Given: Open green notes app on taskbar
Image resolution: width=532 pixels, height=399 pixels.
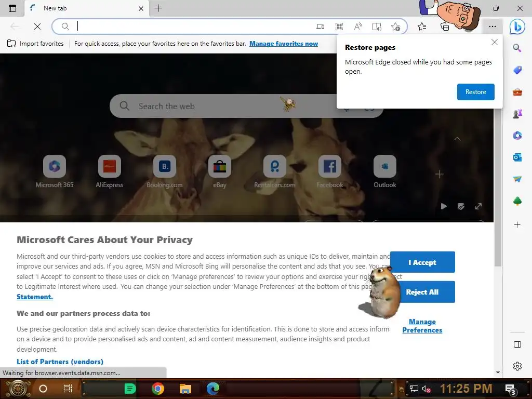Looking at the screenshot, I should [x=130, y=389].
